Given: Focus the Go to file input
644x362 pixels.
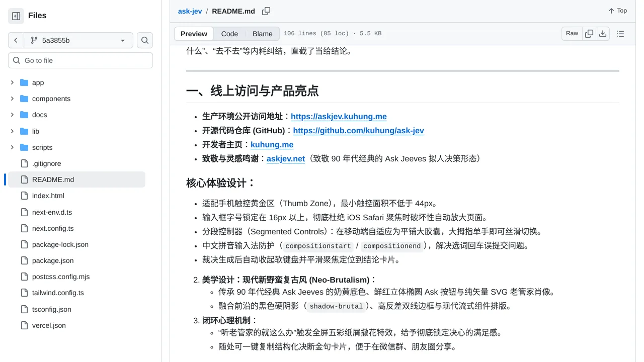Looking at the screenshot, I should click(80, 60).
